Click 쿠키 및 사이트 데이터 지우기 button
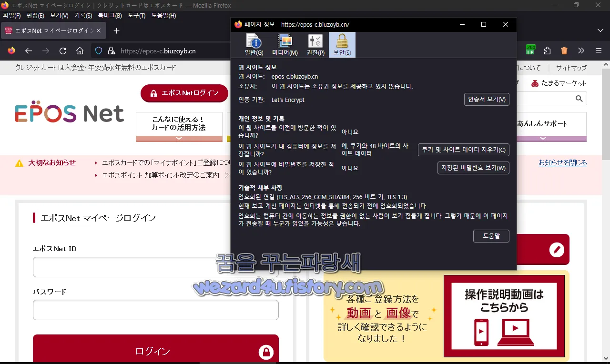 (x=463, y=150)
